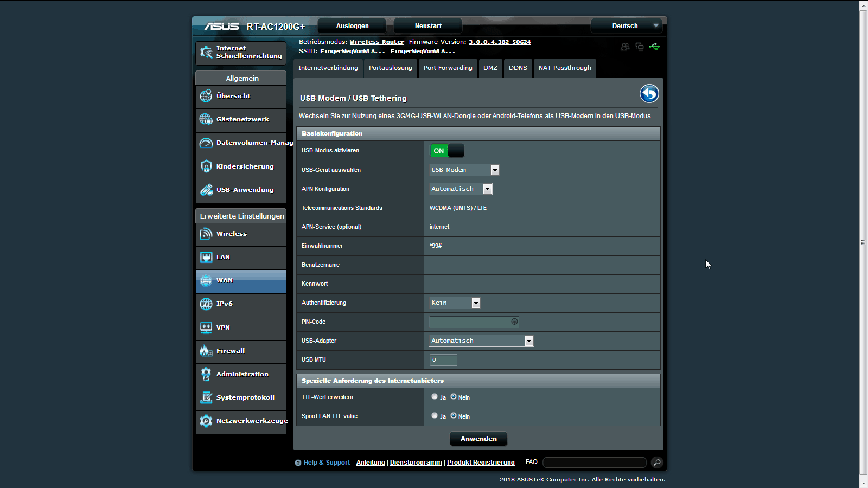Click the client users status icon

pos(625,47)
